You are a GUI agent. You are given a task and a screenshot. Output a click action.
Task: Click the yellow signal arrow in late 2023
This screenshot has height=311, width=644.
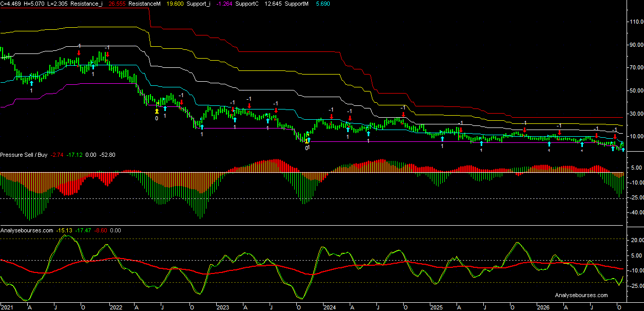307,140
